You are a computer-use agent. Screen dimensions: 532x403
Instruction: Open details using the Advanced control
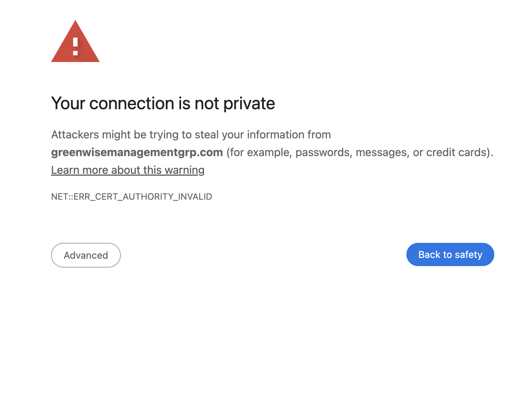(86, 255)
